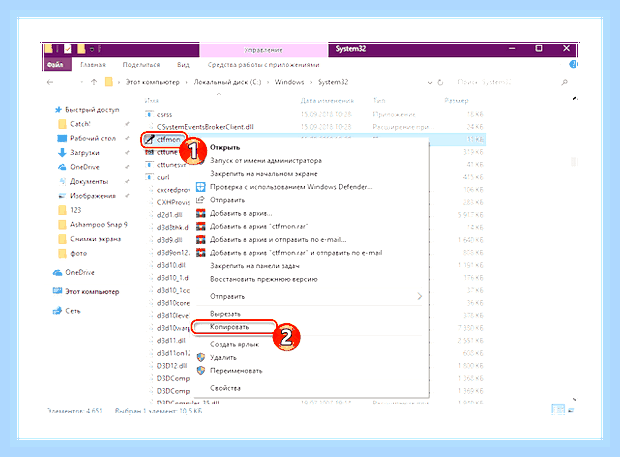Open the address bar history dropdown
Viewport: 620px width, 457px height.
[x=430, y=83]
